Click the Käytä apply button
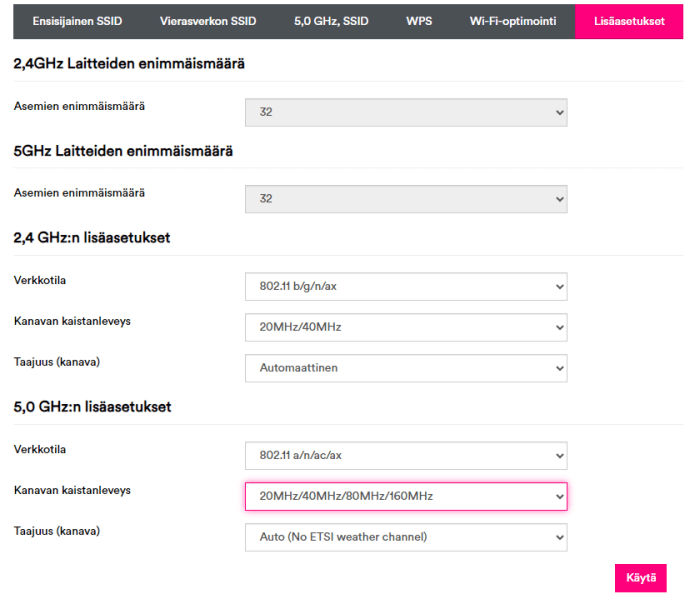 [x=641, y=578]
